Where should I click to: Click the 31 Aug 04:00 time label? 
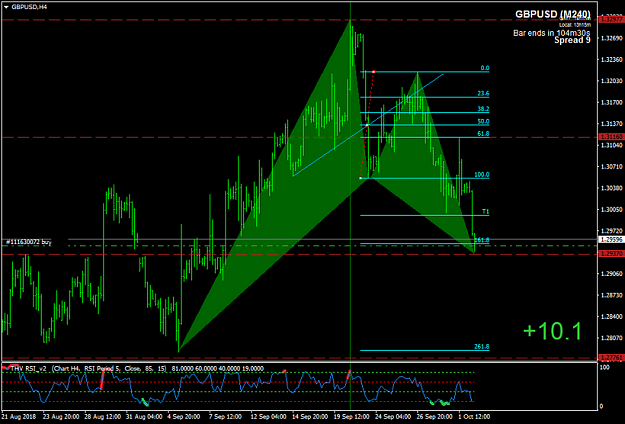143,417
